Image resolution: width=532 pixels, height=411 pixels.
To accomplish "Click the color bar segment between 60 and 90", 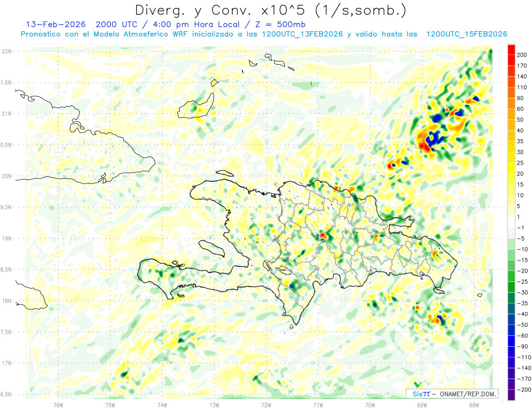I will (511, 103).
